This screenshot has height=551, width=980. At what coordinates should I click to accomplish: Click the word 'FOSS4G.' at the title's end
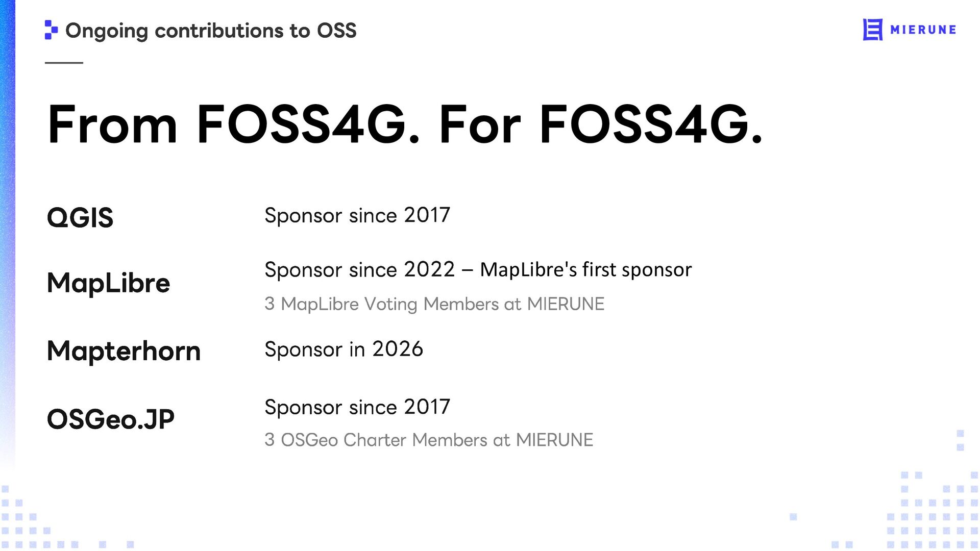[651, 124]
